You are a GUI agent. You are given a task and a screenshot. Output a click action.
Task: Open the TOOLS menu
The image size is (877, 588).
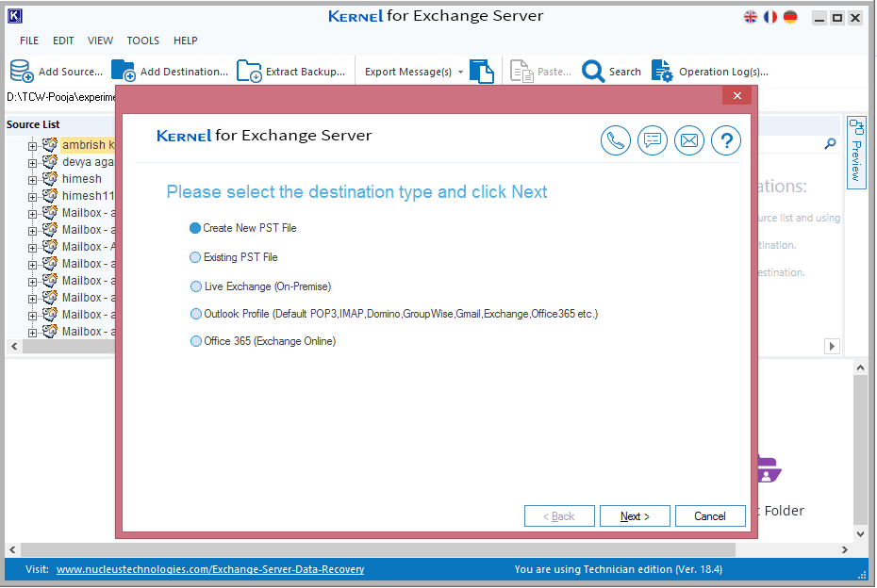click(x=142, y=41)
